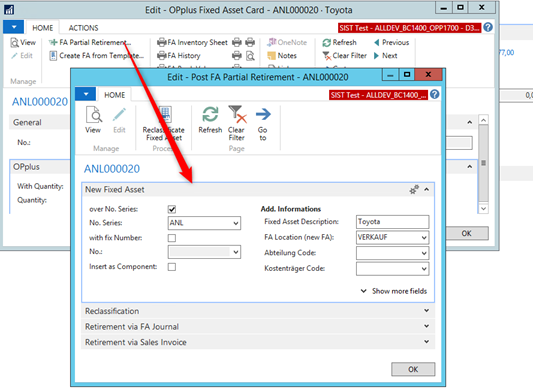Click Add. Informations label

click(291, 209)
